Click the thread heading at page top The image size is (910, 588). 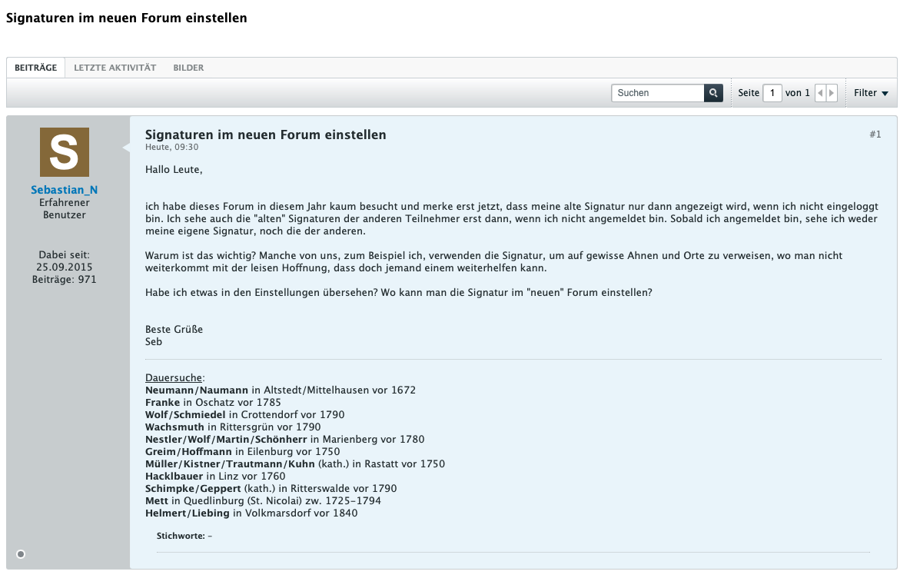(x=127, y=18)
